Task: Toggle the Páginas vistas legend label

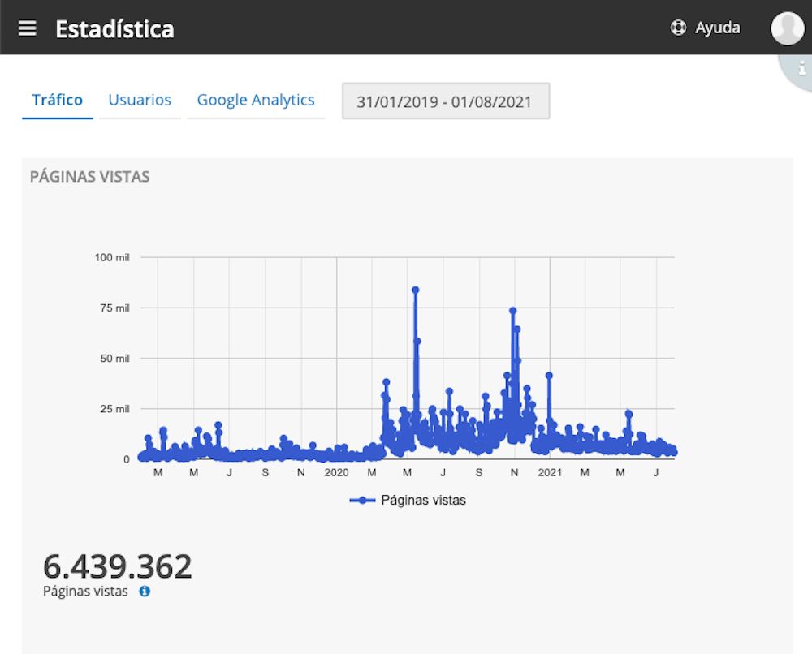Action: click(423, 501)
